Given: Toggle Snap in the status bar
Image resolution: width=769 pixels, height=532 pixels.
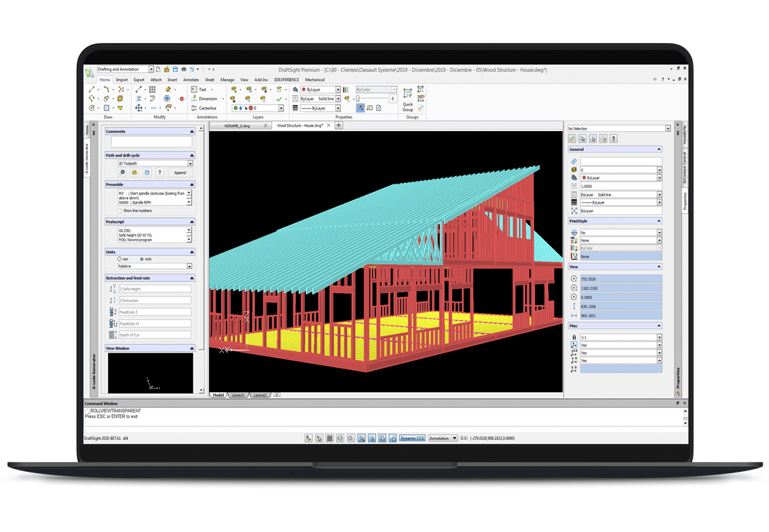Looking at the screenshot, I should point(319,438).
